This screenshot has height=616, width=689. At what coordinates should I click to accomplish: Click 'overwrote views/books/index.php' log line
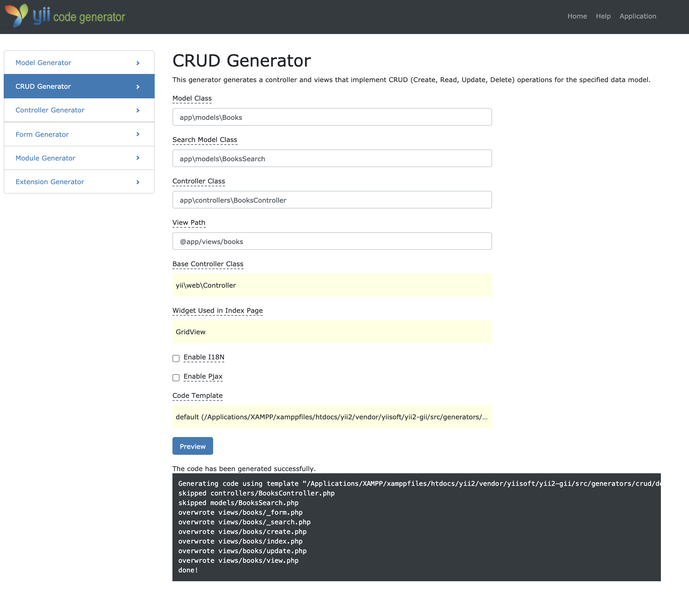[x=241, y=541]
